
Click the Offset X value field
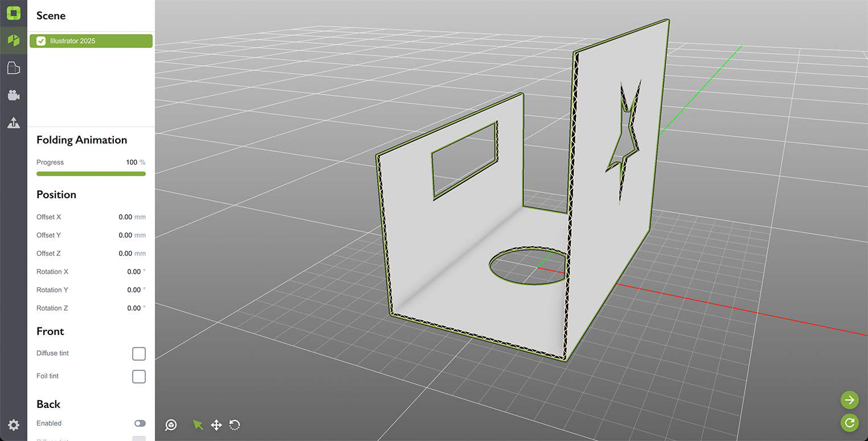pyautogui.click(x=125, y=217)
